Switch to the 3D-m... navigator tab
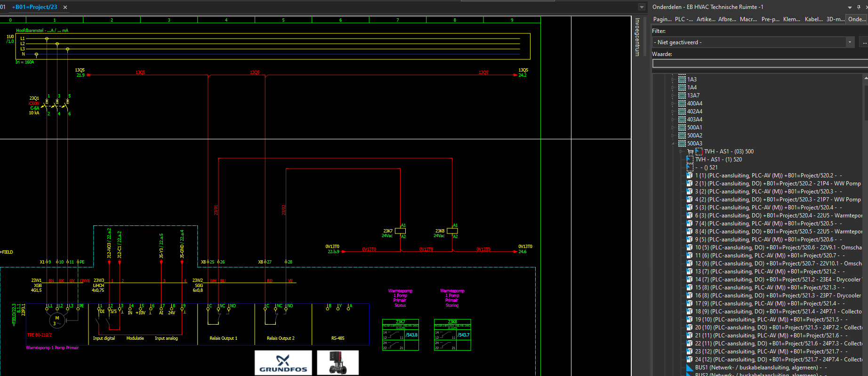 pos(835,19)
